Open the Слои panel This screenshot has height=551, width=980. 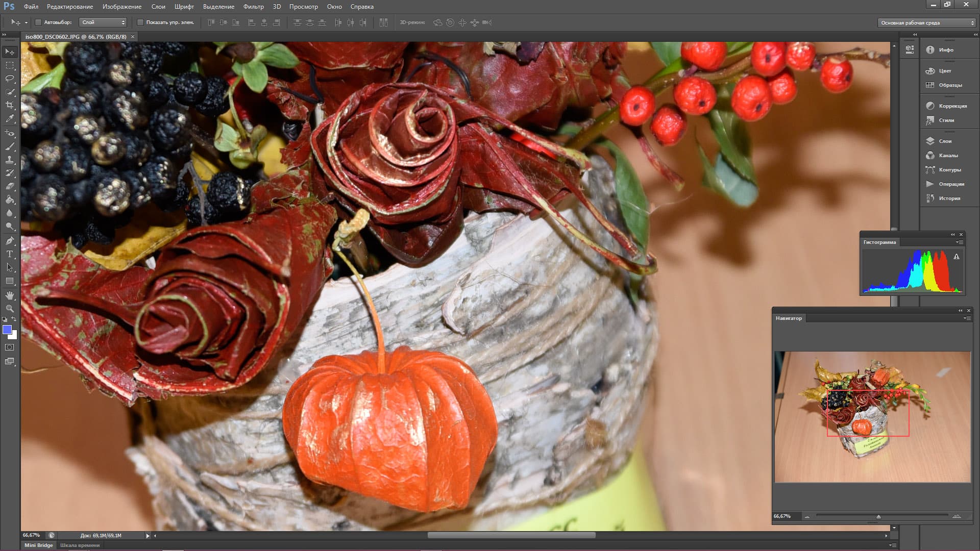944,141
